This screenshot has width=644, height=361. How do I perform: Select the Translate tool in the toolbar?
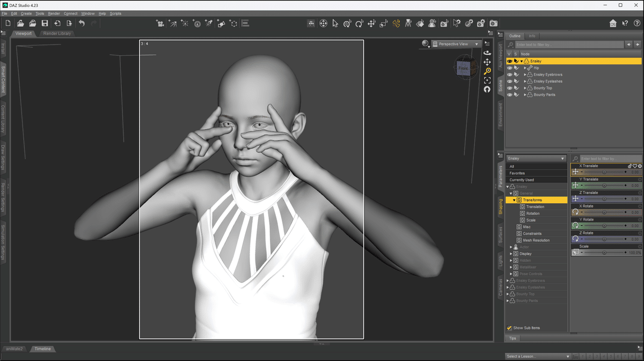pos(371,23)
